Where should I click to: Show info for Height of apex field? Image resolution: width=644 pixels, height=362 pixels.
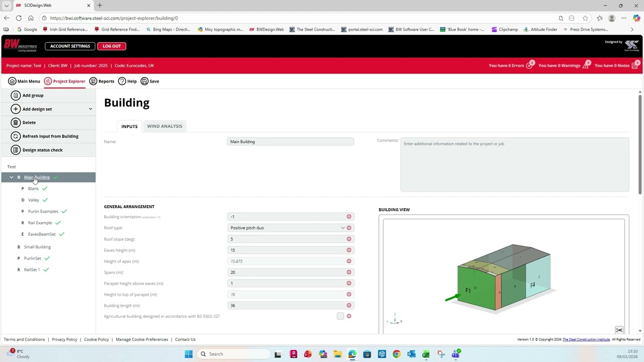click(x=349, y=261)
